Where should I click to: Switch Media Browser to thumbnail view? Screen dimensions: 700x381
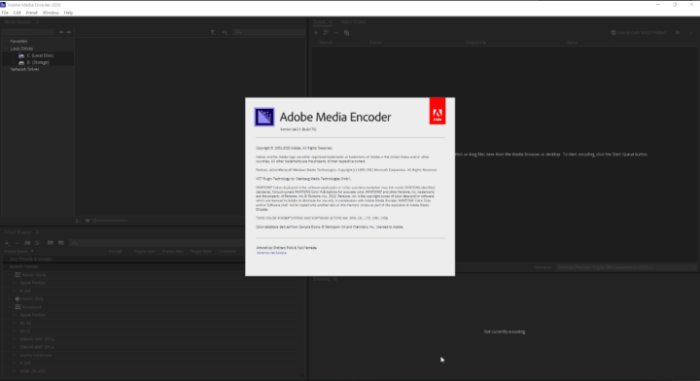click(88, 221)
